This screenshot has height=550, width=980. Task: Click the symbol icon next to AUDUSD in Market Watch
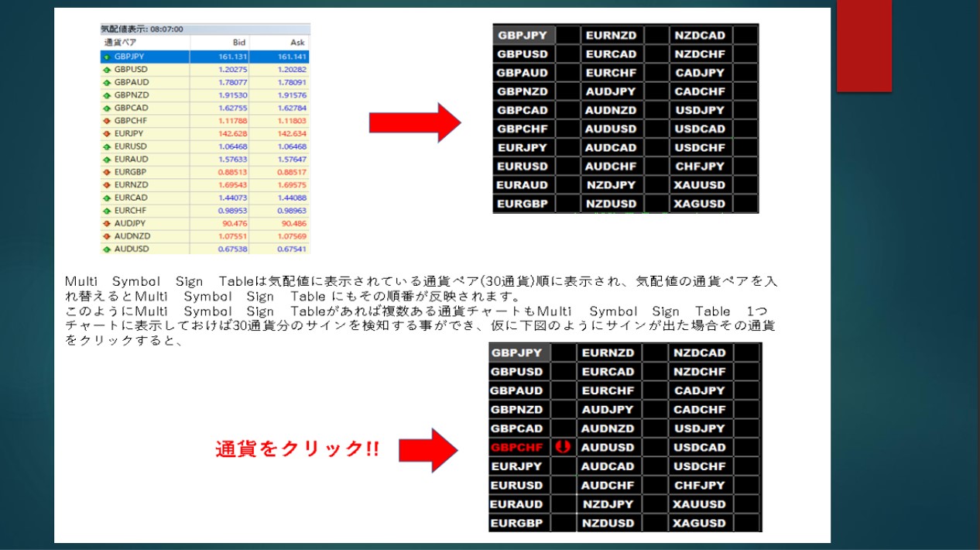click(x=107, y=249)
